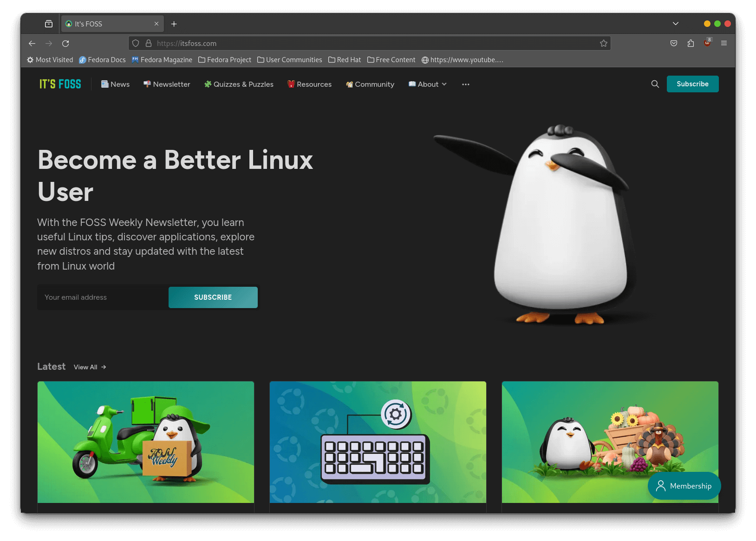756x541 pixels.
Task: Click the email address input field
Action: point(102,297)
